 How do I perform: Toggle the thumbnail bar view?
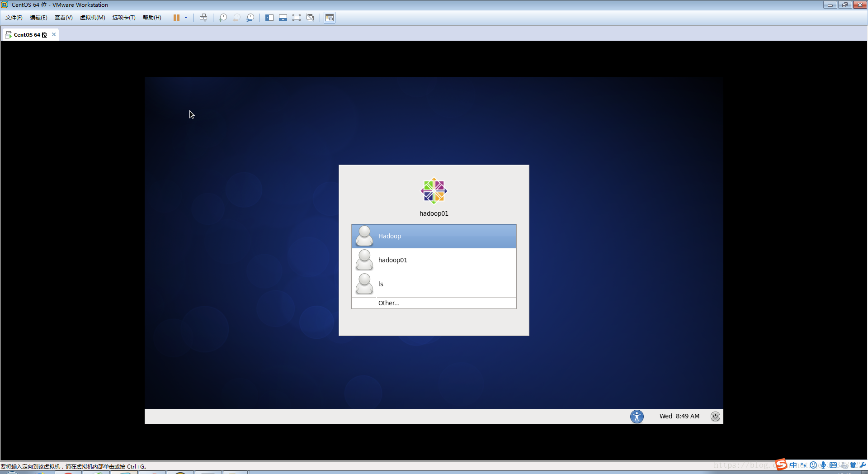pos(283,18)
